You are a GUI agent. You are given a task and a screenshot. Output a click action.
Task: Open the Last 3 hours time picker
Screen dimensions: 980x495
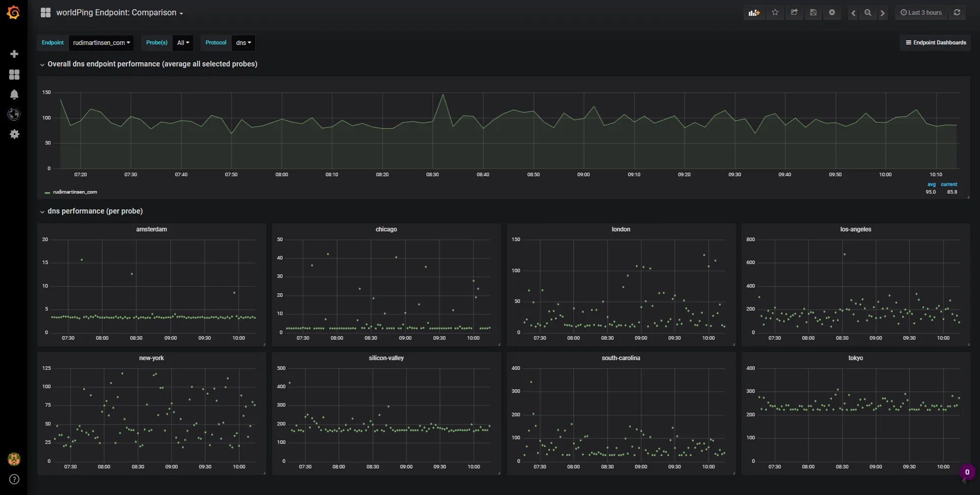pyautogui.click(x=921, y=13)
